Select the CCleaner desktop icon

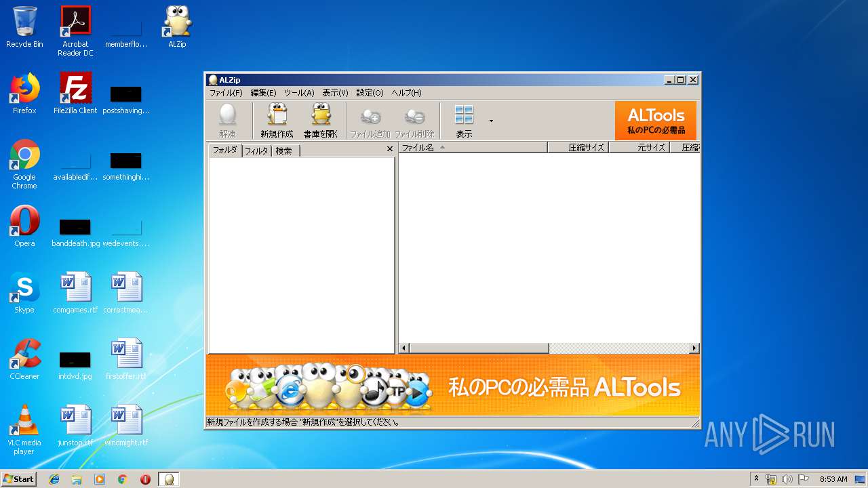point(24,359)
